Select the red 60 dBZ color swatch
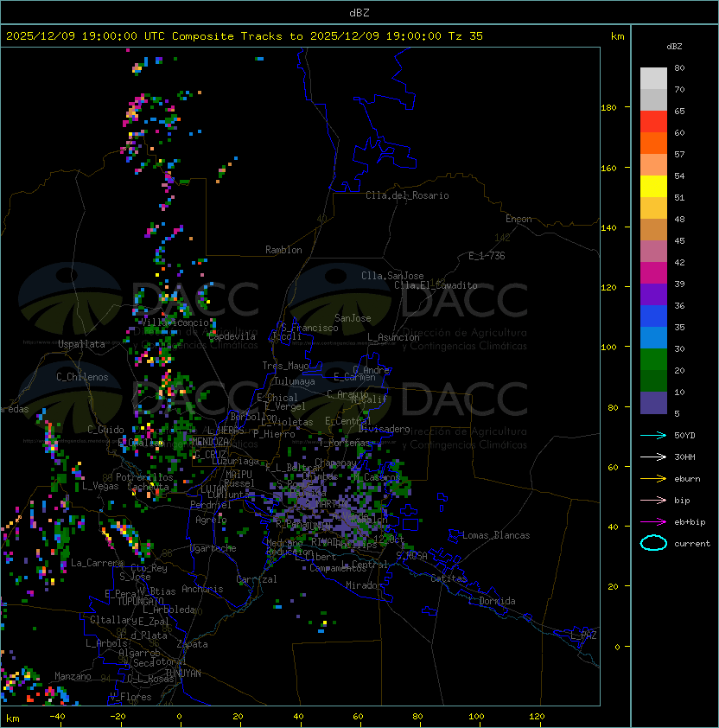Screen dimensions: 719x728 653,122
